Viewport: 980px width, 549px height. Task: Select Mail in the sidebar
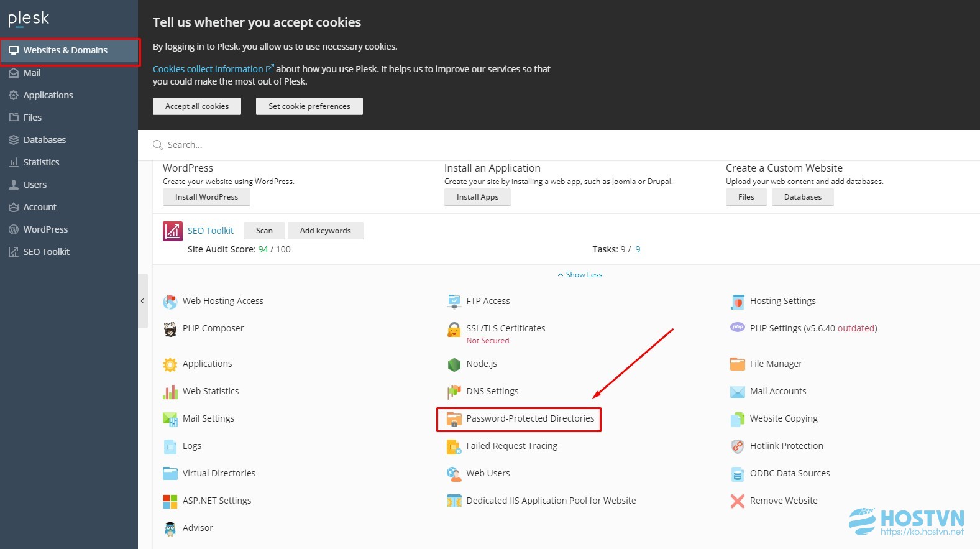click(x=69, y=73)
